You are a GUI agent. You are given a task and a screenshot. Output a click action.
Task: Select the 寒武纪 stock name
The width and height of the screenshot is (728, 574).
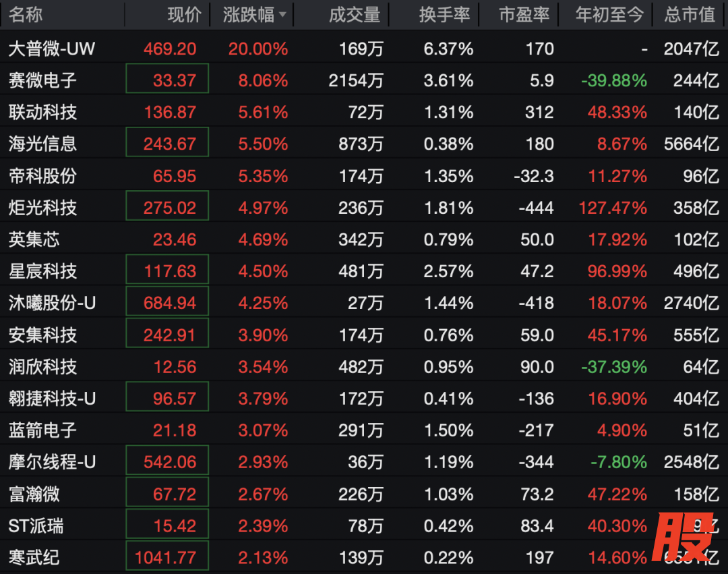pos(34,557)
